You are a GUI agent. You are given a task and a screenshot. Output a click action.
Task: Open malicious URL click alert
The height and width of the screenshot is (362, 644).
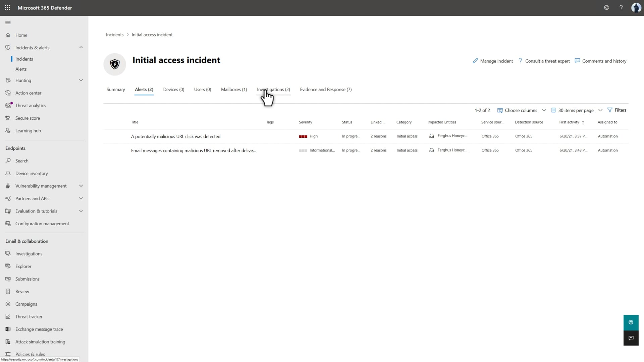pyautogui.click(x=175, y=136)
